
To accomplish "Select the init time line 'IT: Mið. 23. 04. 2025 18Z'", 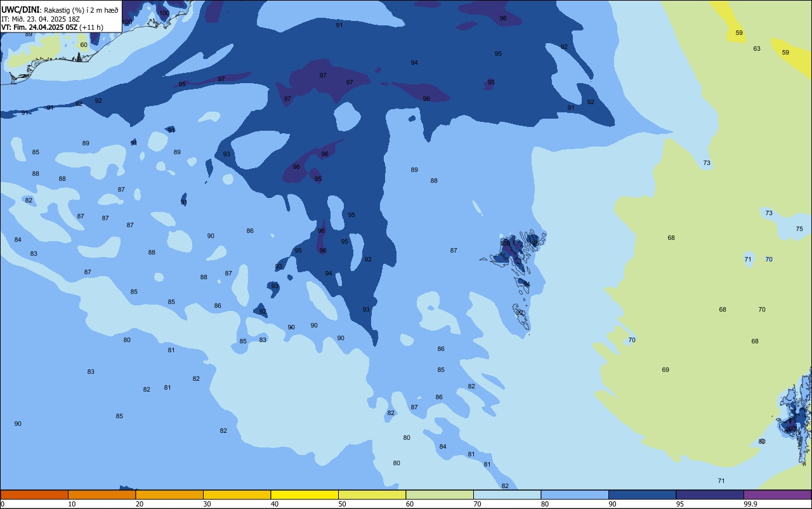I will pos(41,19).
